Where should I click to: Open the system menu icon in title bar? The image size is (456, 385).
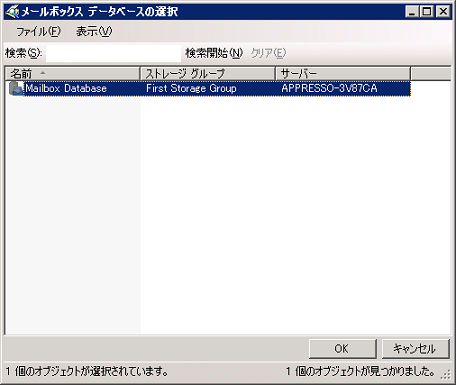(13, 12)
